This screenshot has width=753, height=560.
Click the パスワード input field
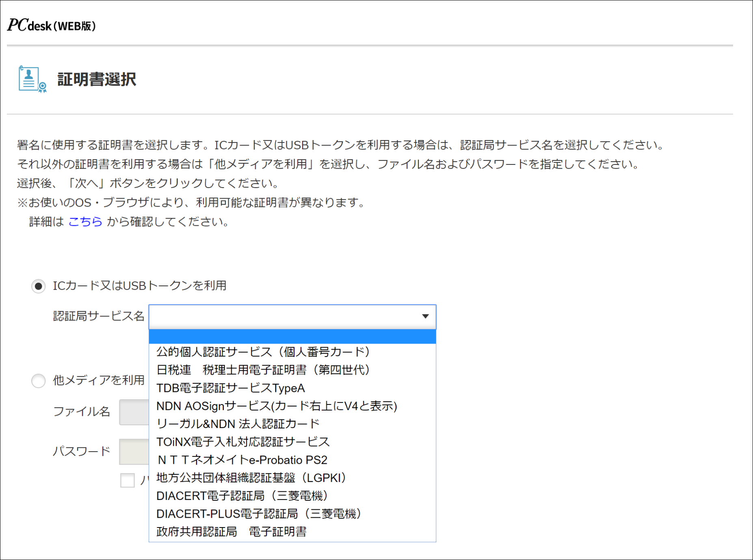pyautogui.click(x=134, y=452)
